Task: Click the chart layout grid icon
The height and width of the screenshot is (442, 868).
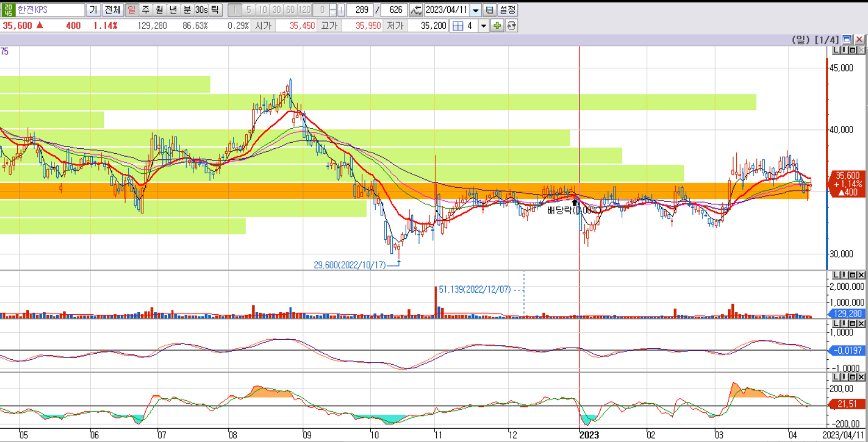Action: (x=458, y=26)
